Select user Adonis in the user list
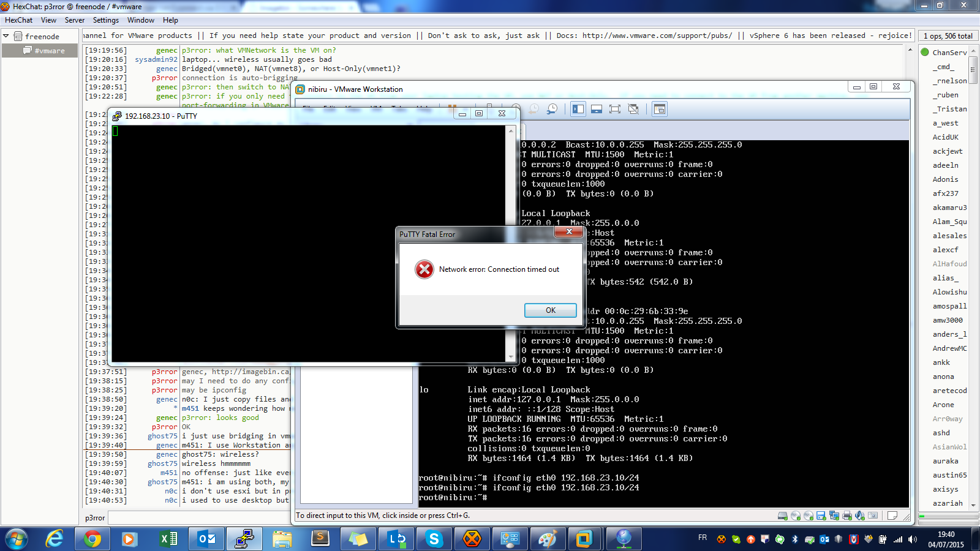980x551 pixels. 946,179
